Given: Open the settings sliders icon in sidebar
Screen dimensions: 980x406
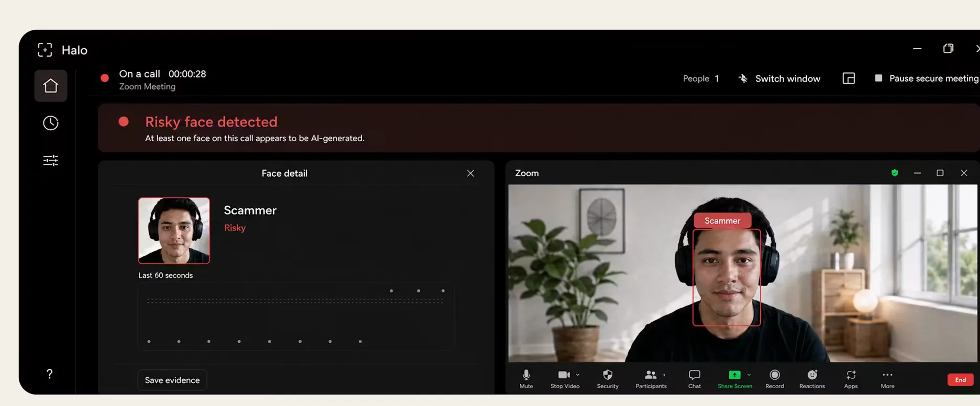Looking at the screenshot, I should tap(51, 160).
